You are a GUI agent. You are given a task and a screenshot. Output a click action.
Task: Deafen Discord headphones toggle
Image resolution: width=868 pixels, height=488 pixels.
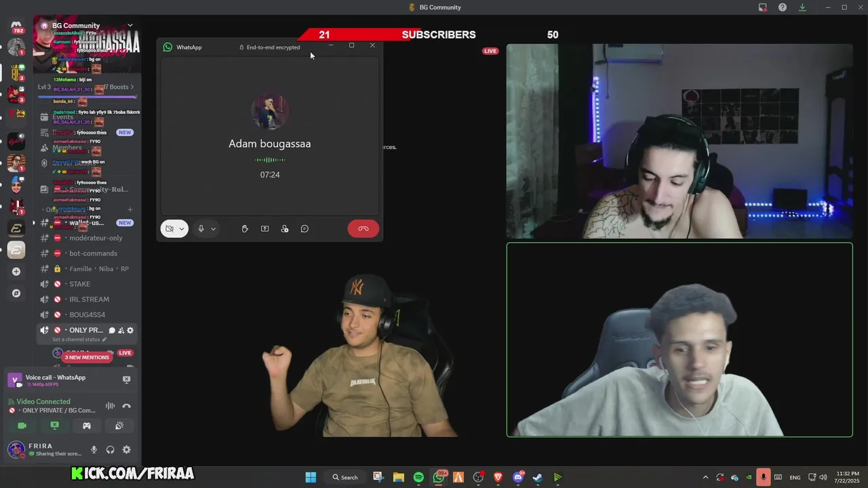point(110,449)
